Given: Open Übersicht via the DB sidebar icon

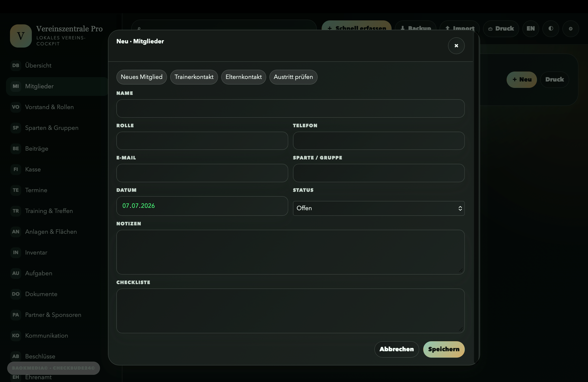Looking at the screenshot, I should (16, 65).
